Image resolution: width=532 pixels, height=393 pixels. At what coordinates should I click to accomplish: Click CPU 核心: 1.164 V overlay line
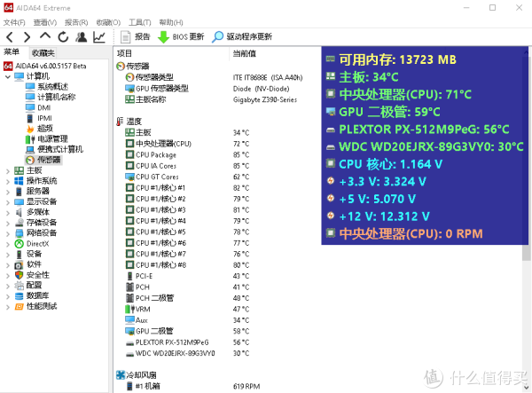[390, 164]
